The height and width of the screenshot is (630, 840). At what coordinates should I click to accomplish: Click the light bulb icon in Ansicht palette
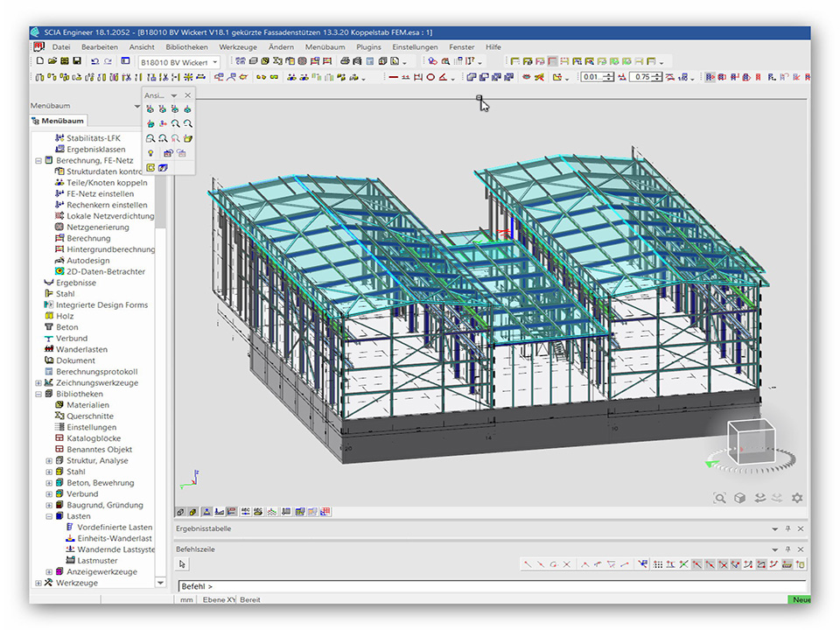150,153
